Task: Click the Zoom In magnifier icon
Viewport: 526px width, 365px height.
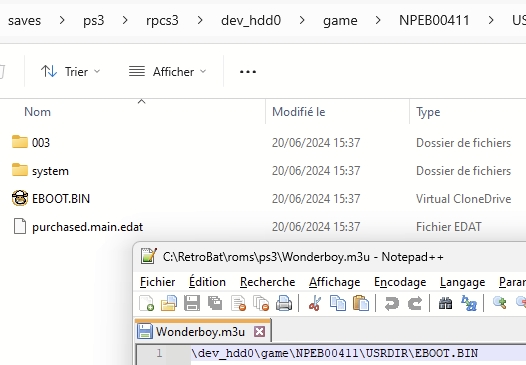Action: coord(499,303)
